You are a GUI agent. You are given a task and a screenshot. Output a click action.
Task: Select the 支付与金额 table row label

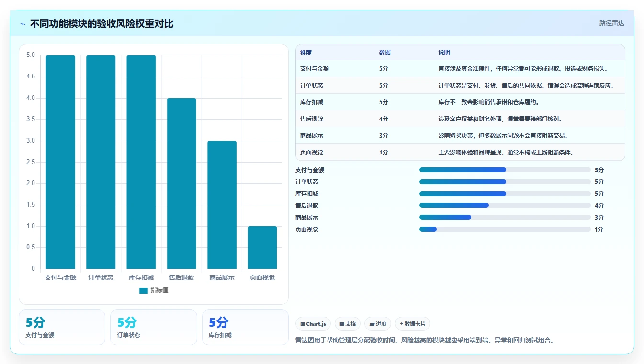(x=315, y=69)
